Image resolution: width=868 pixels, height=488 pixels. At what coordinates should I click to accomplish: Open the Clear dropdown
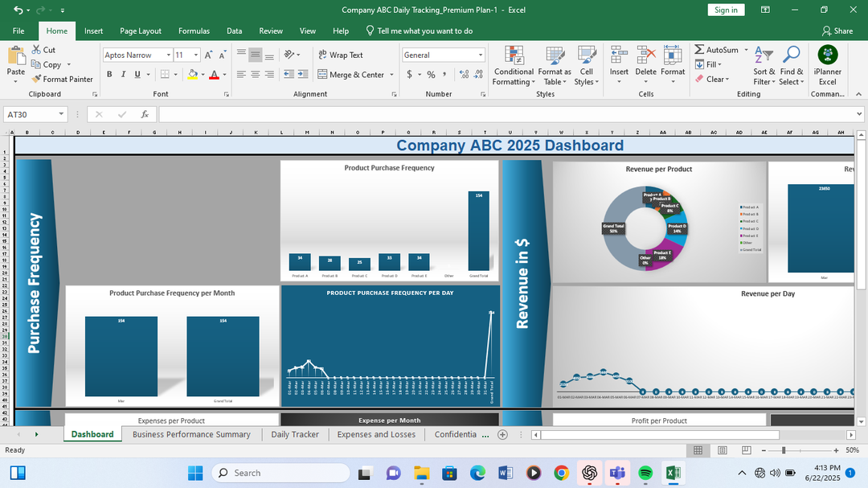[x=712, y=80]
